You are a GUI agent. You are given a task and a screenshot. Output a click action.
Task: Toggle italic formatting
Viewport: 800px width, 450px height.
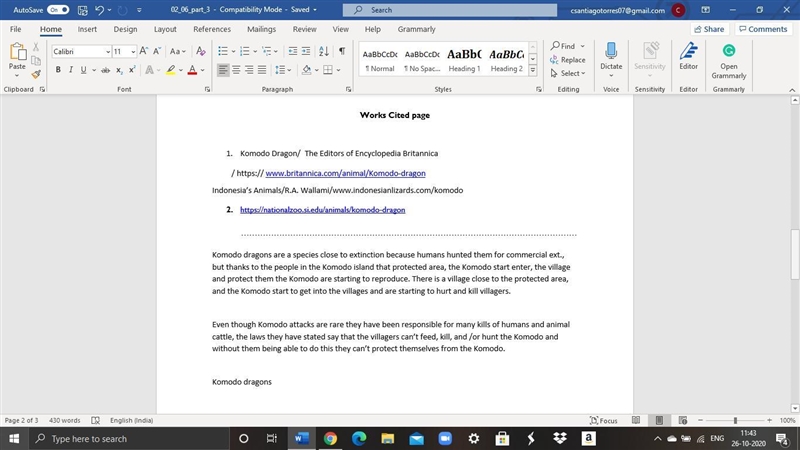[70, 70]
